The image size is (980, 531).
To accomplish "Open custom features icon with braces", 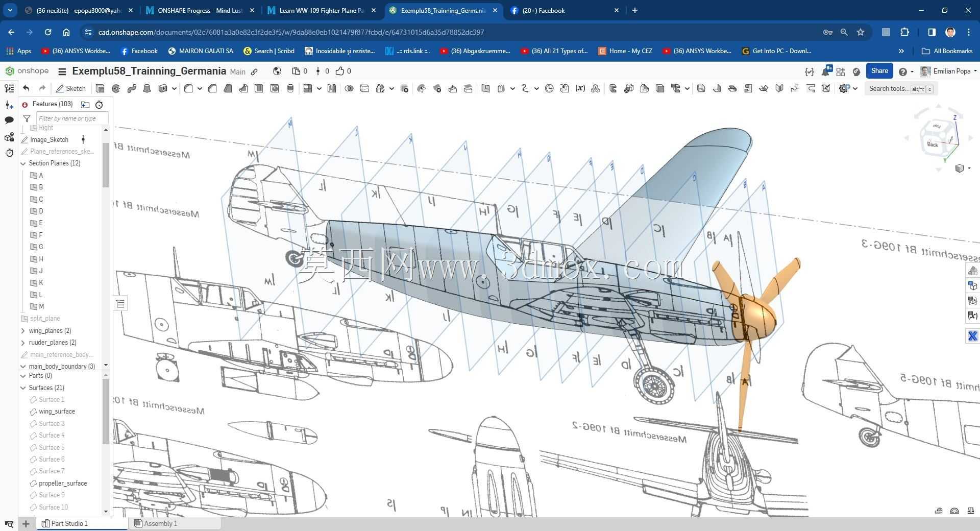I will click(x=810, y=71).
